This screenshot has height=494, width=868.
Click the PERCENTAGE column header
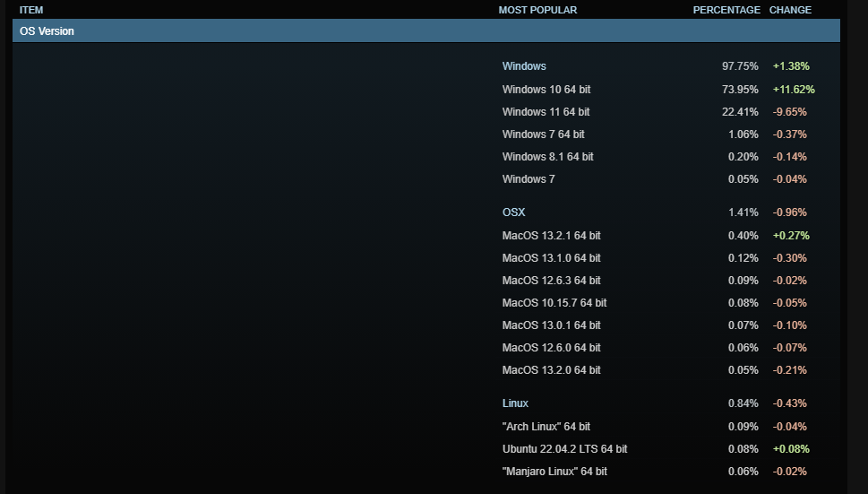[x=726, y=10]
